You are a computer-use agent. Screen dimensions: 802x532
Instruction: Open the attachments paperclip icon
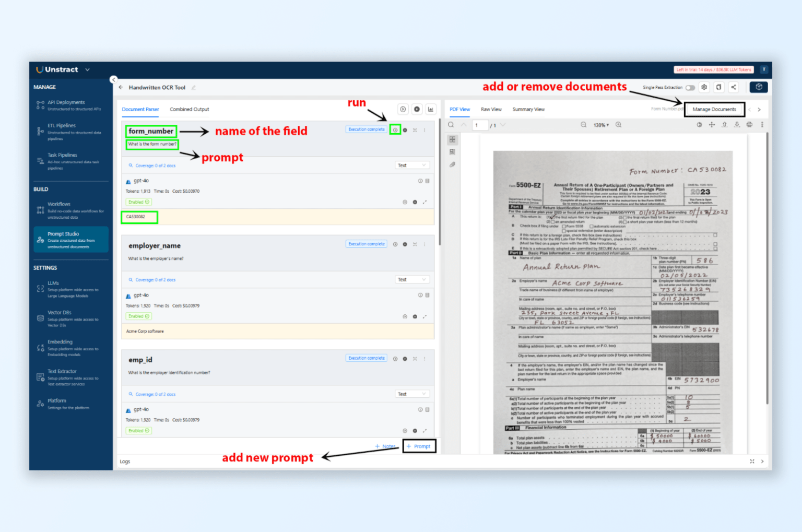pyautogui.click(x=452, y=164)
